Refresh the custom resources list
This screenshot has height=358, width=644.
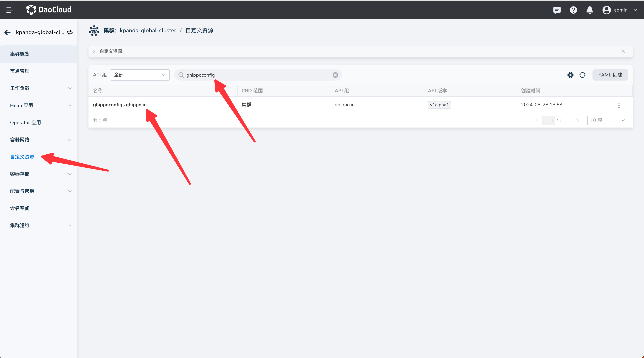point(582,75)
